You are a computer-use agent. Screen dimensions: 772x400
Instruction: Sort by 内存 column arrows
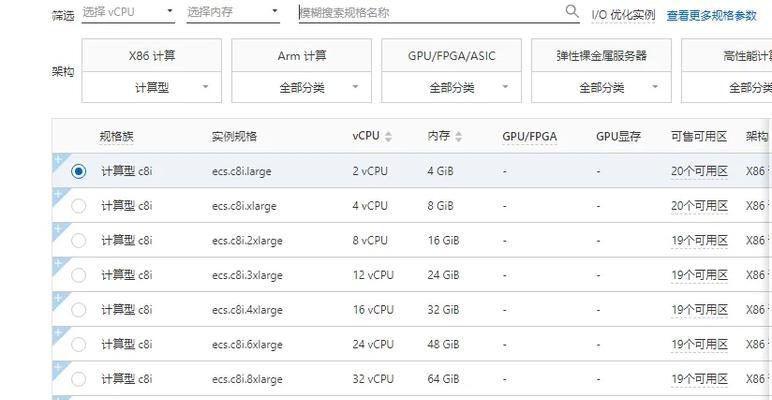click(x=459, y=136)
